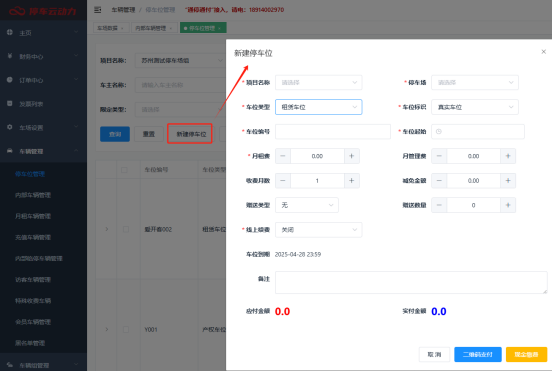Tick the checkbox in the table header
Image resolution: width=553 pixels, height=371 pixels.
click(x=124, y=170)
